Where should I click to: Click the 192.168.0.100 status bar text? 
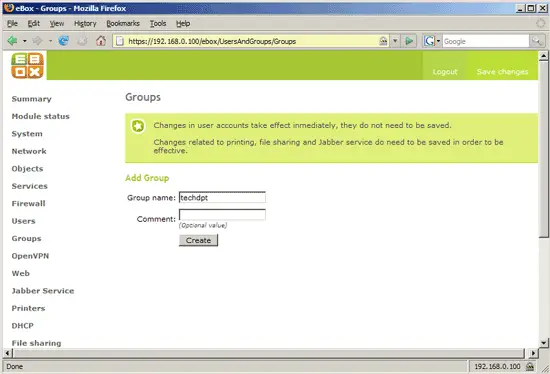(x=497, y=366)
